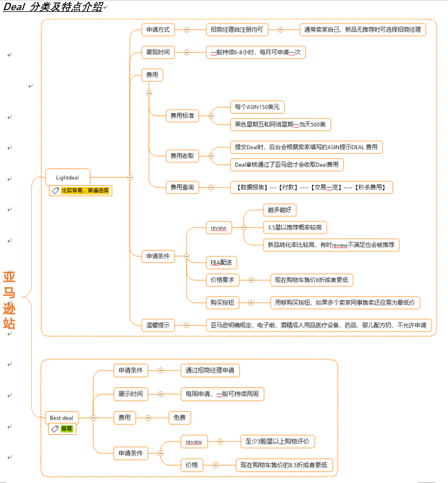Screen dimensions: 448x483
Task: Click the orange 亚马逊站 root title
Action: click(9, 300)
